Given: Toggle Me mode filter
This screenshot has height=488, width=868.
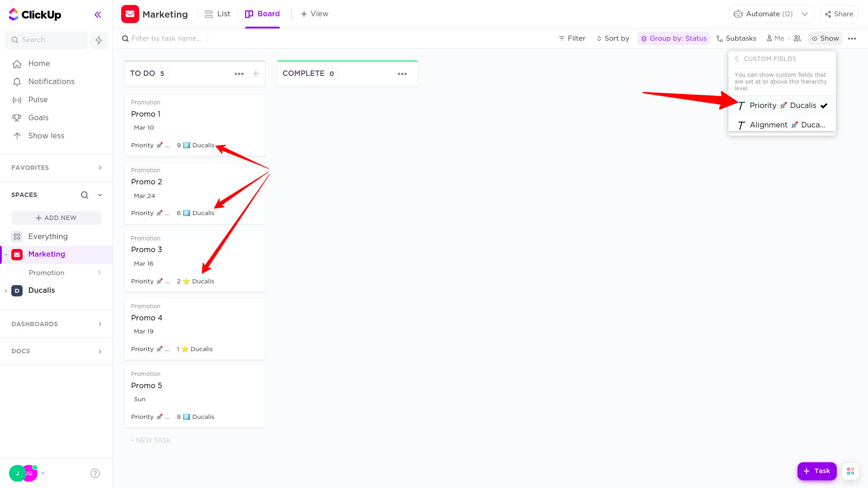Looking at the screenshot, I should point(776,38).
